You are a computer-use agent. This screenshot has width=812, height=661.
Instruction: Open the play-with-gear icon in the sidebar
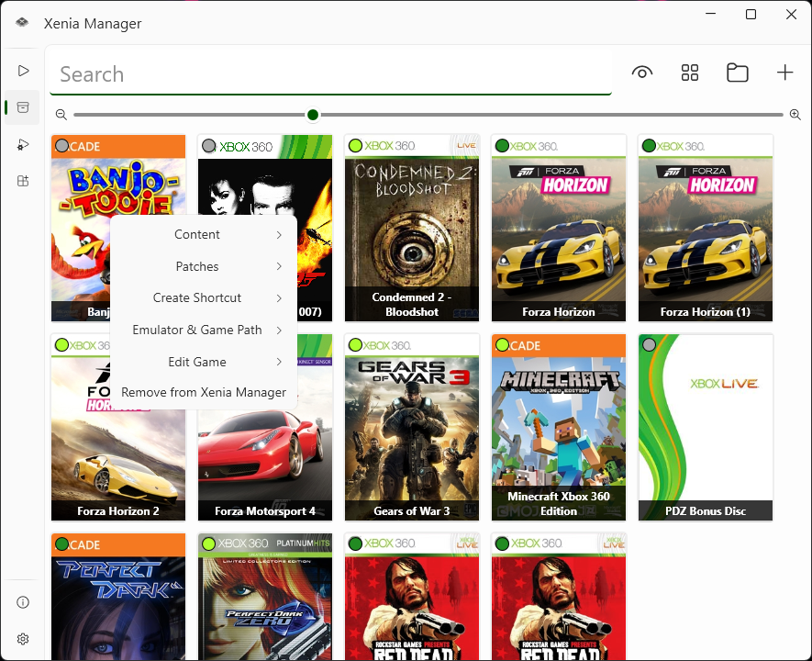click(x=23, y=144)
